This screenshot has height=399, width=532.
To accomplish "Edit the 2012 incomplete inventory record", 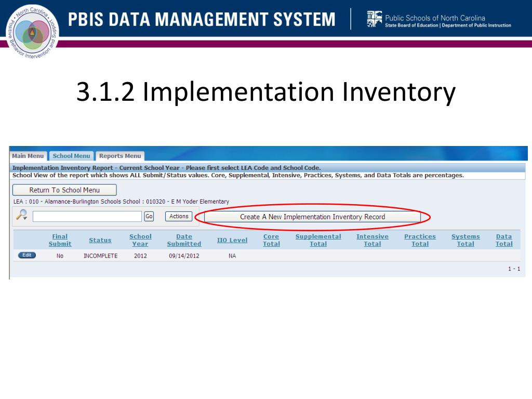I will 27,255.
